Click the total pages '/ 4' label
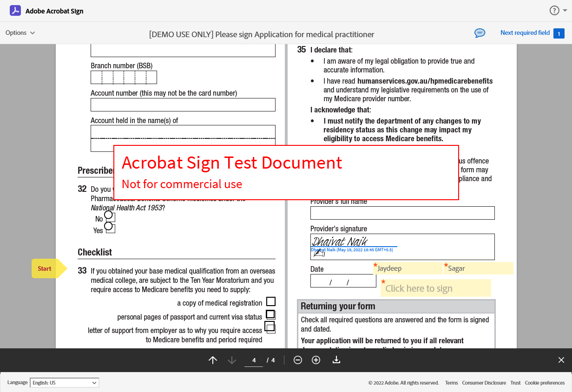572x392 pixels. 271,360
